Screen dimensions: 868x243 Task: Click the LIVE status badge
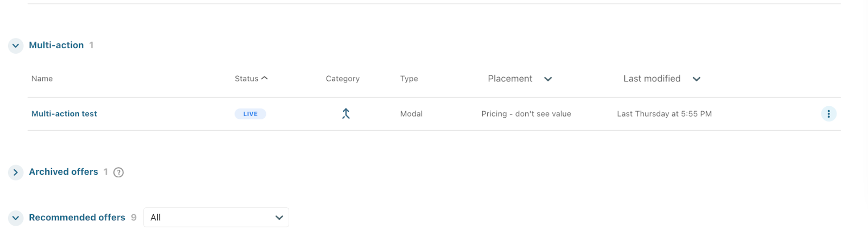pyautogui.click(x=250, y=114)
